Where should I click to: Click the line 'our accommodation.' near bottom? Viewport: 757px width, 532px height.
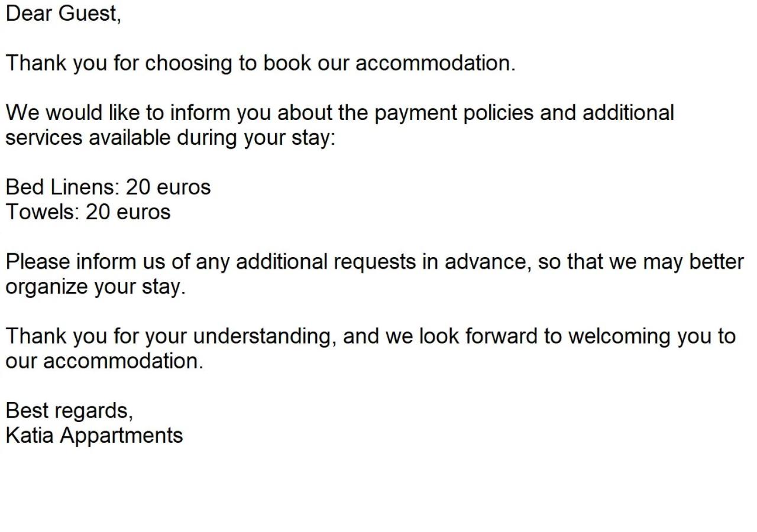tap(105, 361)
